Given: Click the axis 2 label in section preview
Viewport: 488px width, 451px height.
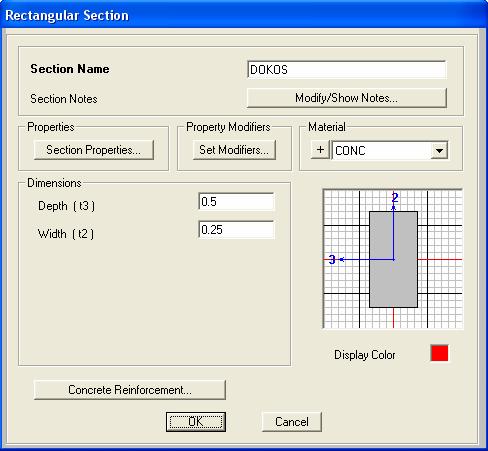Looking at the screenshot, I should point(395,198).
